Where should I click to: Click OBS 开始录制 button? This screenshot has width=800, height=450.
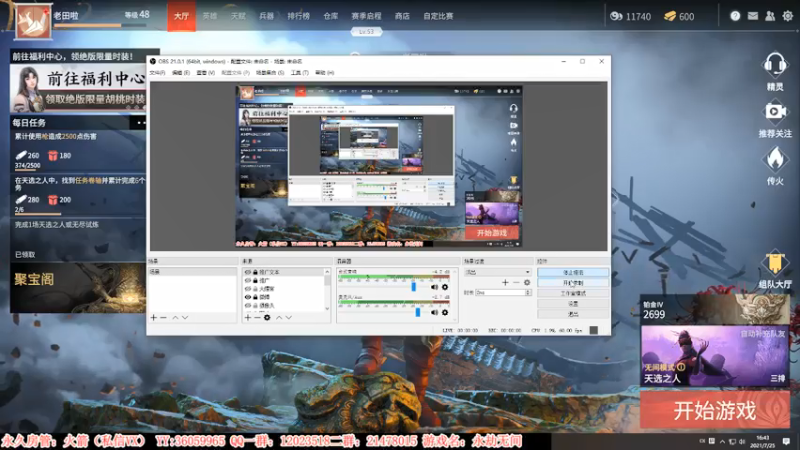pos(573,283)
